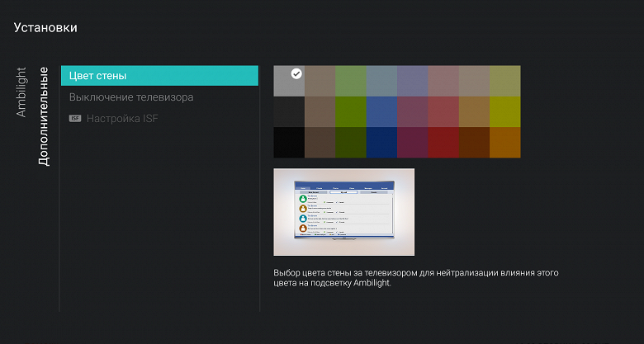Select the "Цвет стены" menu item
The image size is (644, 344).
[x=159, y=76]
